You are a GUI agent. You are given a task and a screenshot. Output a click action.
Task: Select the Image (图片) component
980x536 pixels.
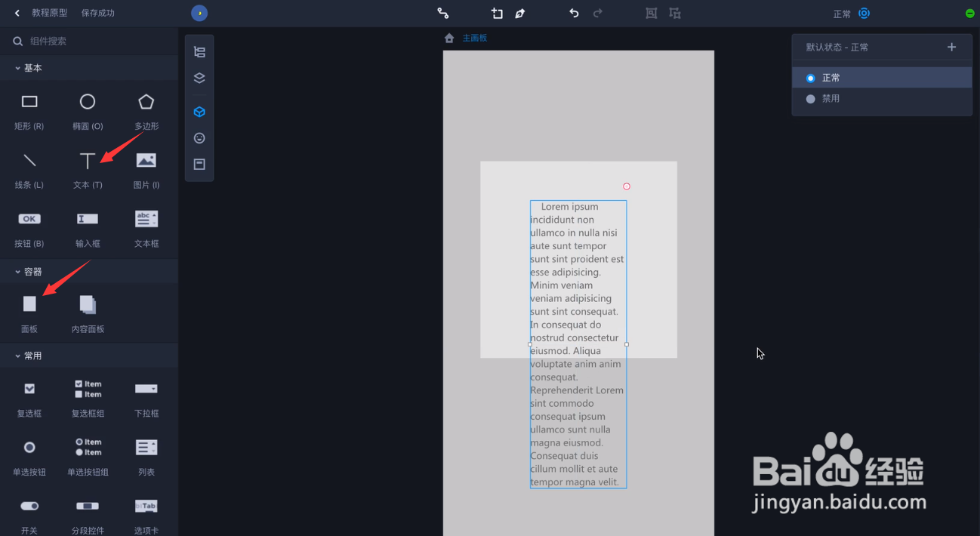coord(146,168)
